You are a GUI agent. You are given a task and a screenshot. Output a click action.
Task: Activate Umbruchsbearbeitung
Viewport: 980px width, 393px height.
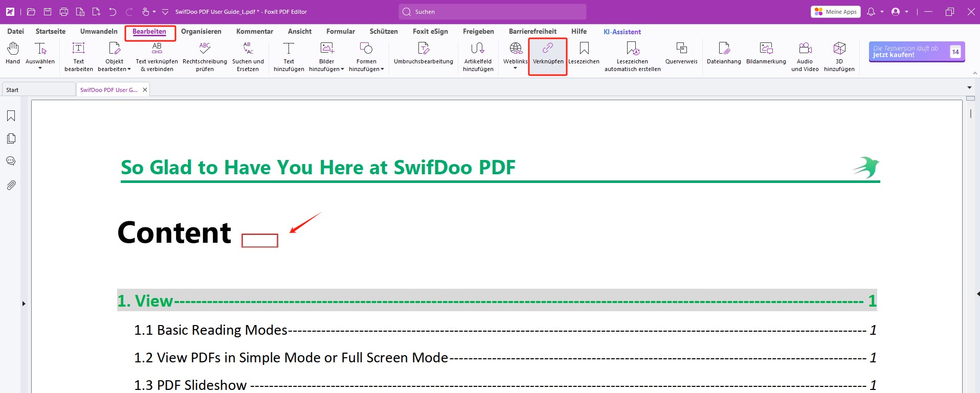(x=424, y=53)
